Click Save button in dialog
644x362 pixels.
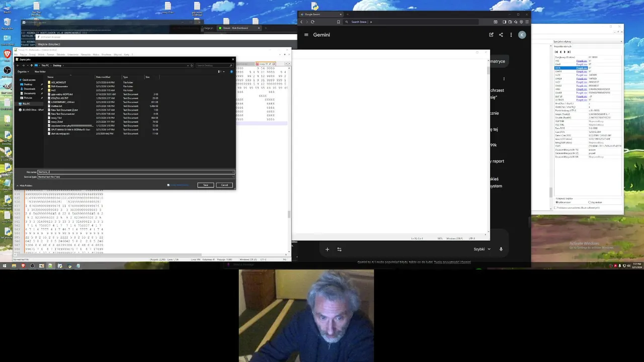tap(206, 185)
